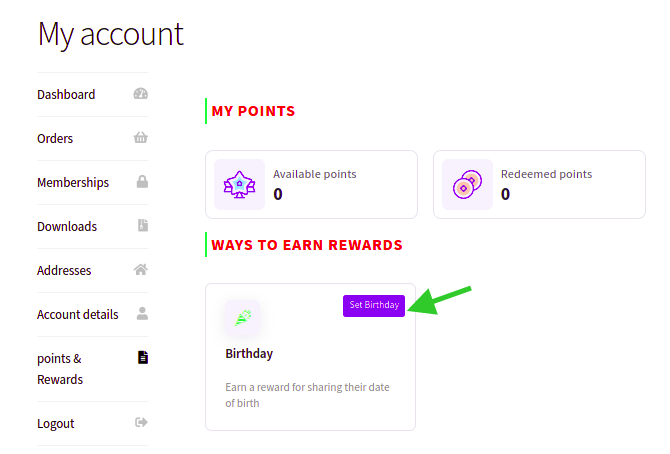Select Downloads in the account sidebar
The width and height of the screenshot is (670, 454).
(67, 227)
